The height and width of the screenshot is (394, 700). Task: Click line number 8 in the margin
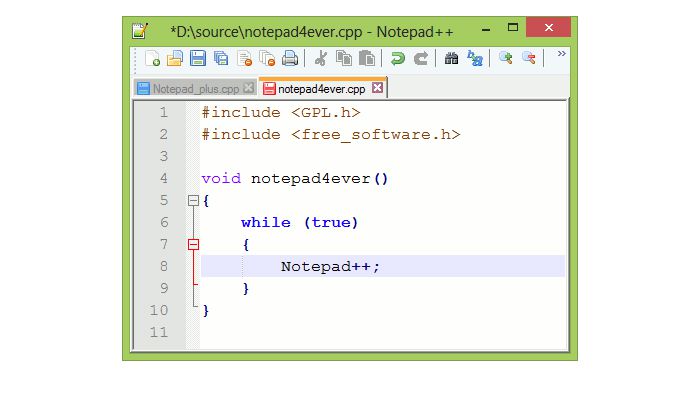164,266
